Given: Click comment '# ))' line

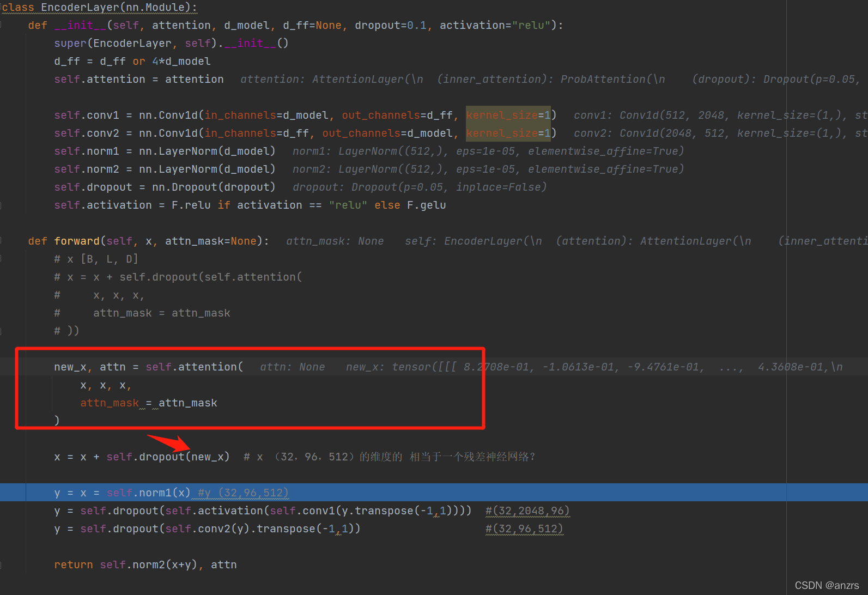Looking at the screenshot, I should click(x=67, y=330).
